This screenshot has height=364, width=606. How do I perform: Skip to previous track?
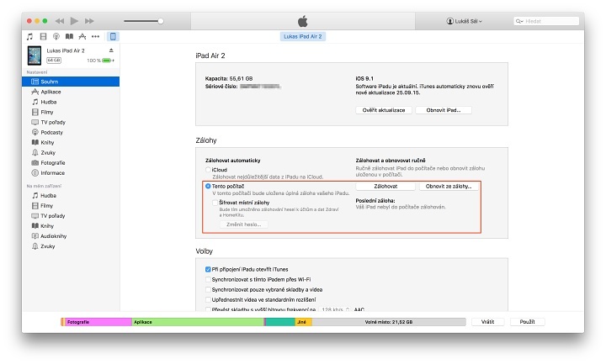click(x=60, y=21)
